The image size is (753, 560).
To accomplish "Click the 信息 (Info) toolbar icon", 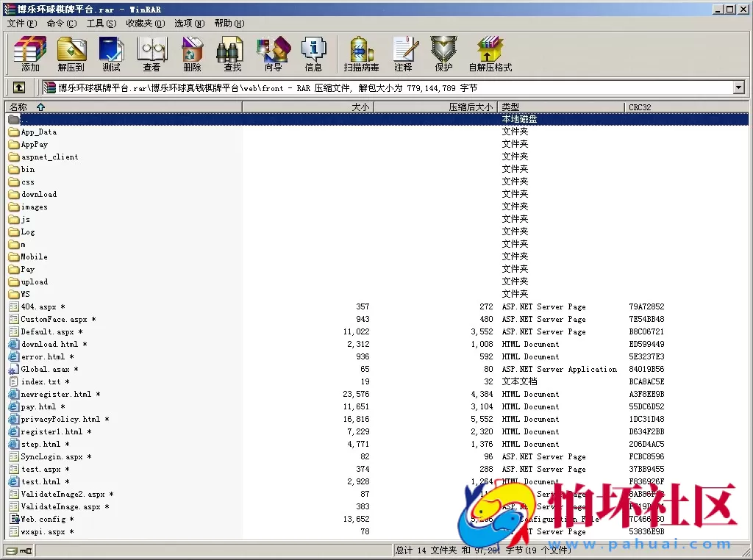I will pyautogui.click(x=314, y=54).
